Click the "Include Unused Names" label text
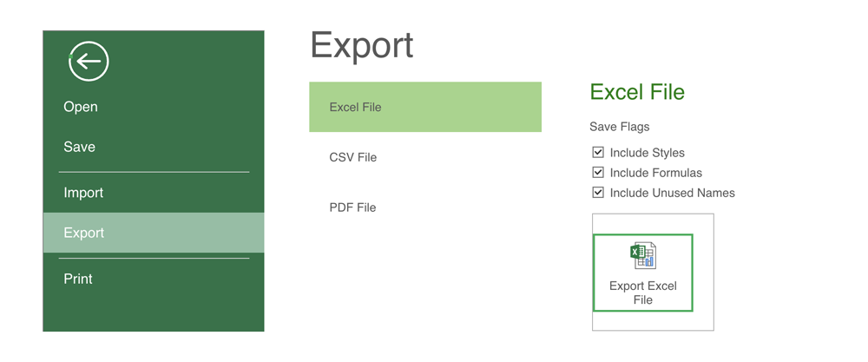868x362 pixels. tap(673, 193)
